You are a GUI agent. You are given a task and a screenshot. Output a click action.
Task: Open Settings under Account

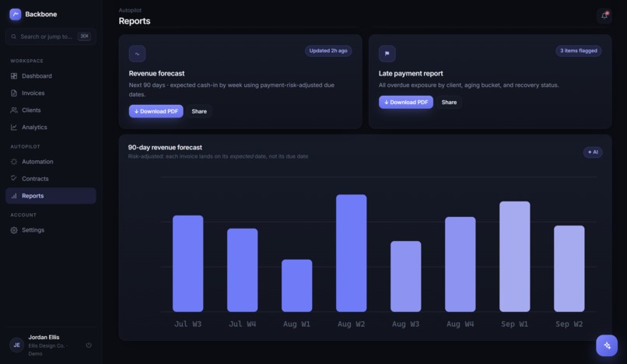[x=51, y=230]
